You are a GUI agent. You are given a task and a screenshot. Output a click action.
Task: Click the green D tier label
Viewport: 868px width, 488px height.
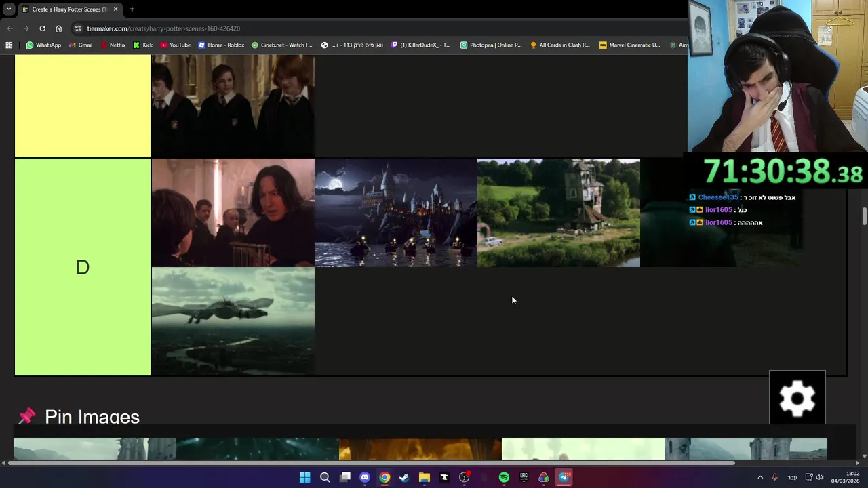pyautogui.click(x=83, y=267)
